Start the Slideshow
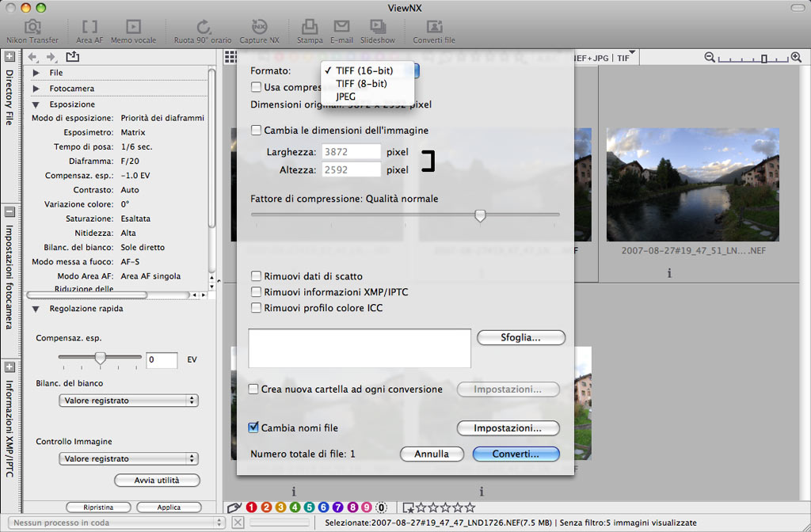Image resolution: width=811 pixels, height=532 pixels. pyautogui.click(x=378, y=32)
